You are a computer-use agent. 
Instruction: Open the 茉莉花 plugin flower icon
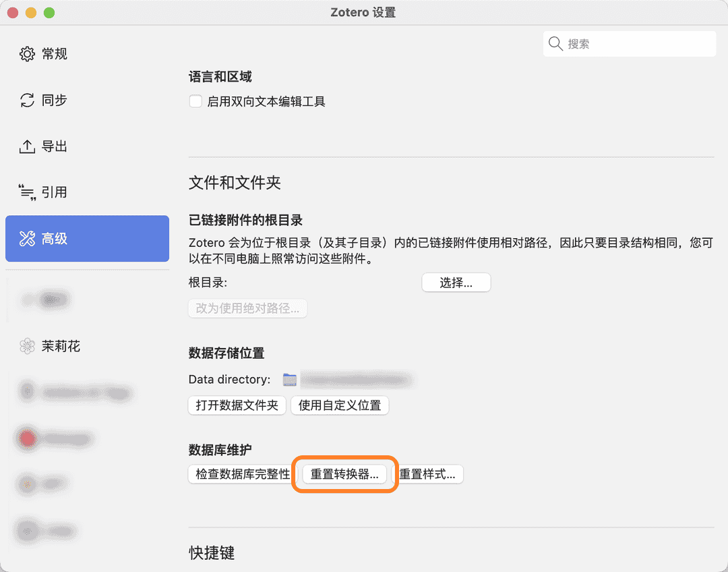27,346
